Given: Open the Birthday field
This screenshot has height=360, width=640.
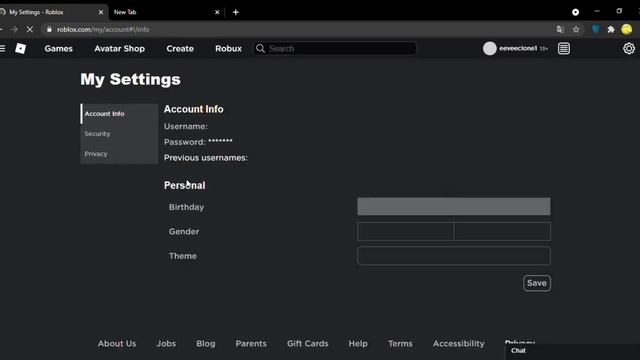Looking at the screenshot, I should tap(453, 207).
